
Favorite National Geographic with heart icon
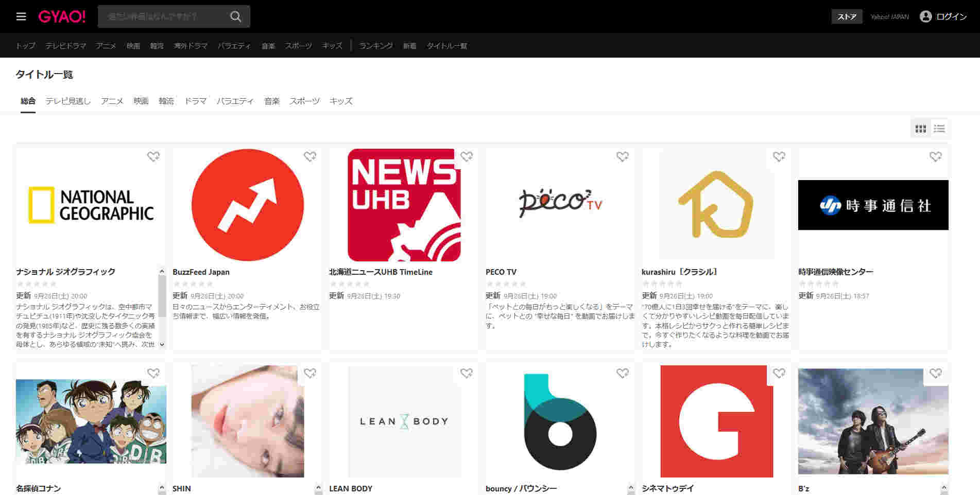pos(153,156)
